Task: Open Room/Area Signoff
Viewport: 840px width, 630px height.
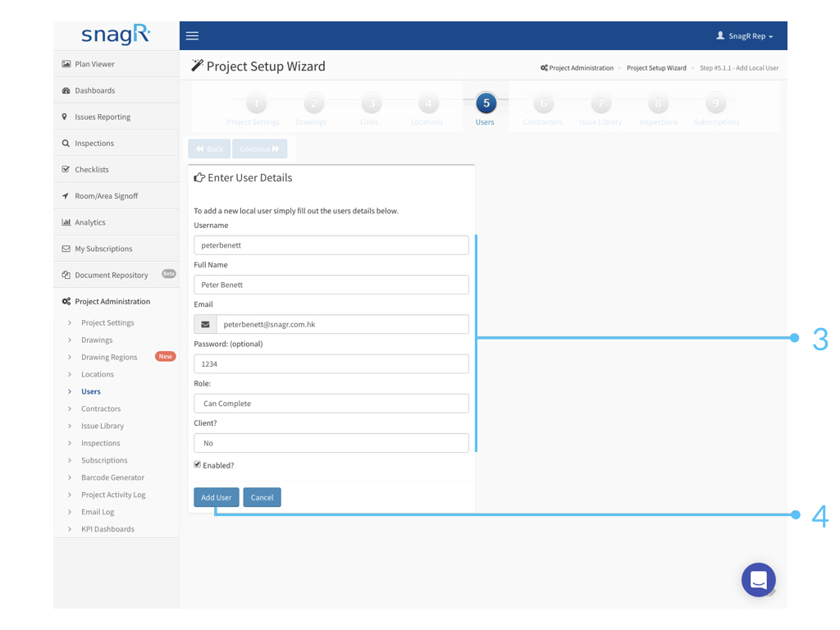Action: [x=116, y=196]
